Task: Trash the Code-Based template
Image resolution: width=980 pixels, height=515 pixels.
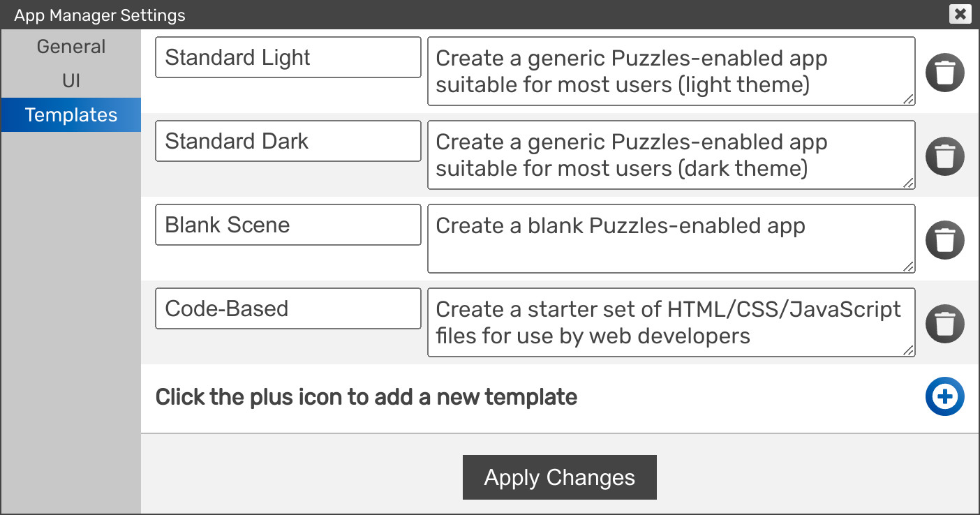Action: click(x=945, y=323)
